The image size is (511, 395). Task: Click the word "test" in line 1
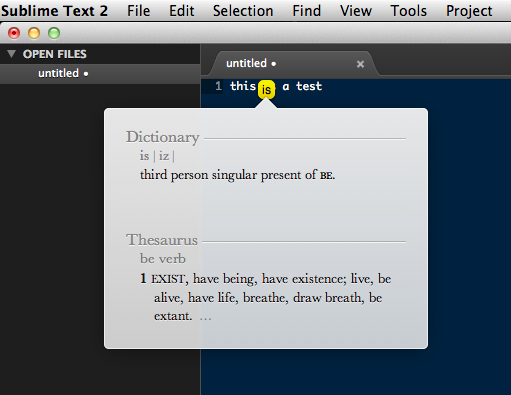(309, 86)
